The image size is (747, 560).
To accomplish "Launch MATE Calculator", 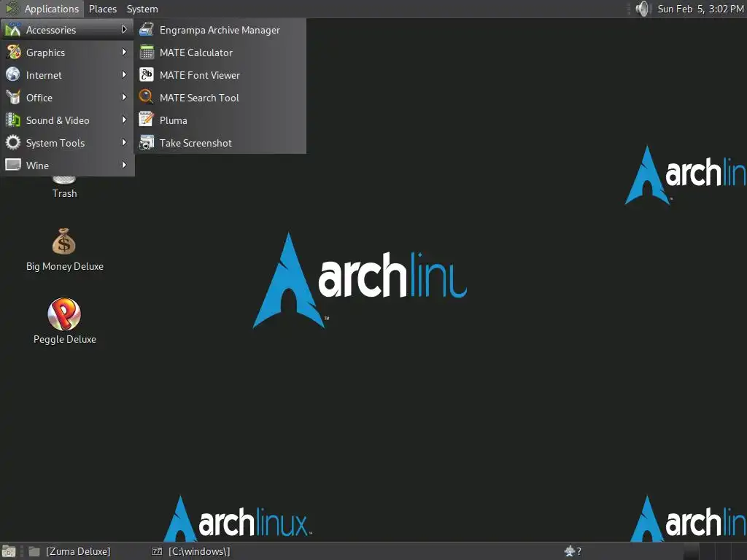I will [x=220, y=52].
